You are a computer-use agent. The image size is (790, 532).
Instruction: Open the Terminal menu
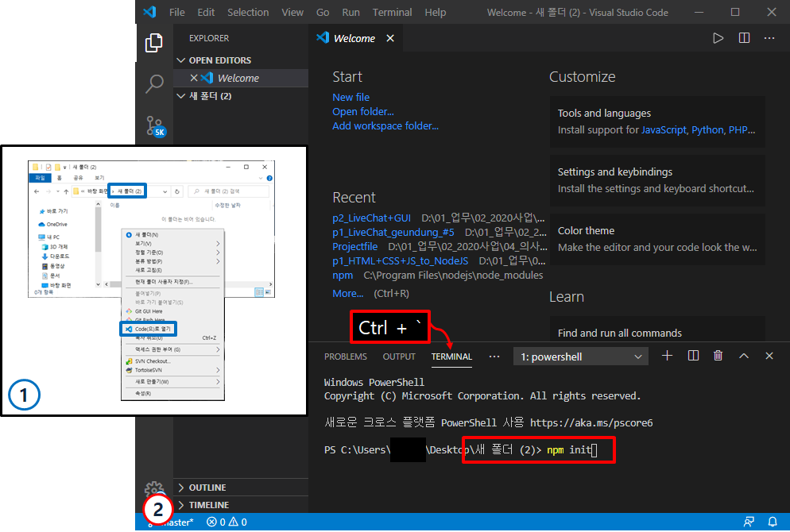click(392, 12)
